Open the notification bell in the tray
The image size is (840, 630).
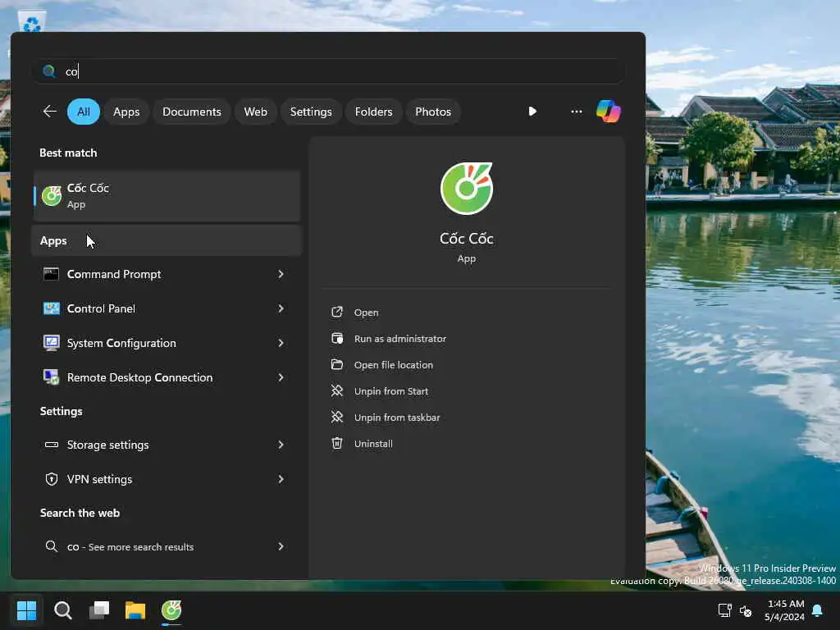click(x=817, y=610)
